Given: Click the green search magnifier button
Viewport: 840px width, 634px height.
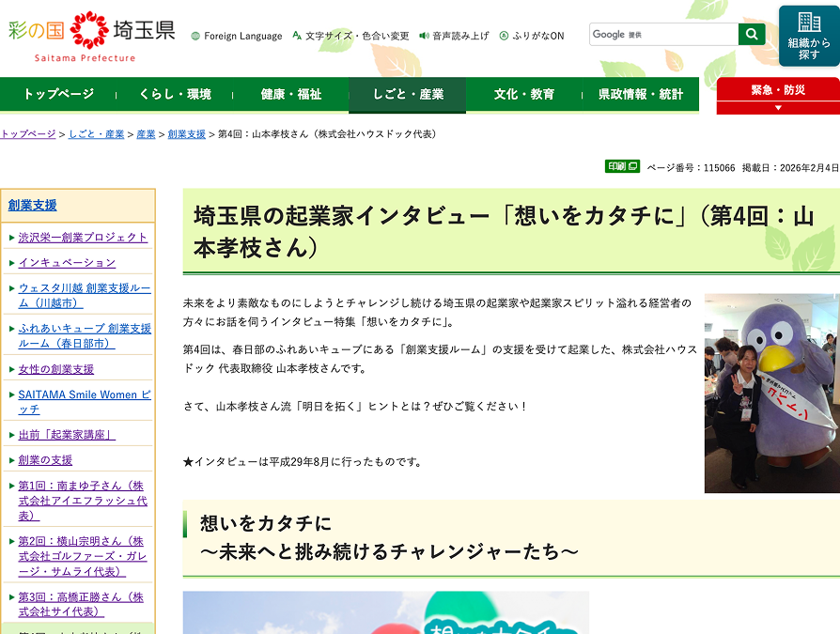Looking at the screenshot, I should tap(752, 34).
